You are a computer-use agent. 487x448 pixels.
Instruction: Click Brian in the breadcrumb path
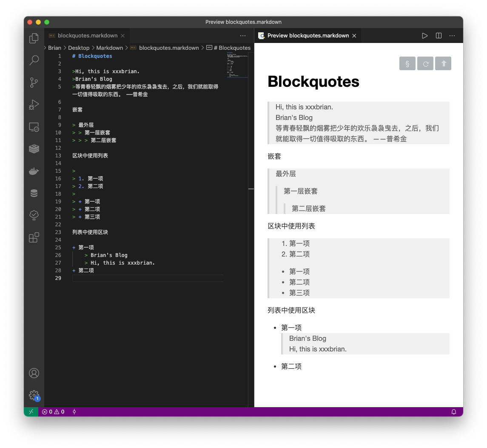pyautogui.click(x=55, y=48)
